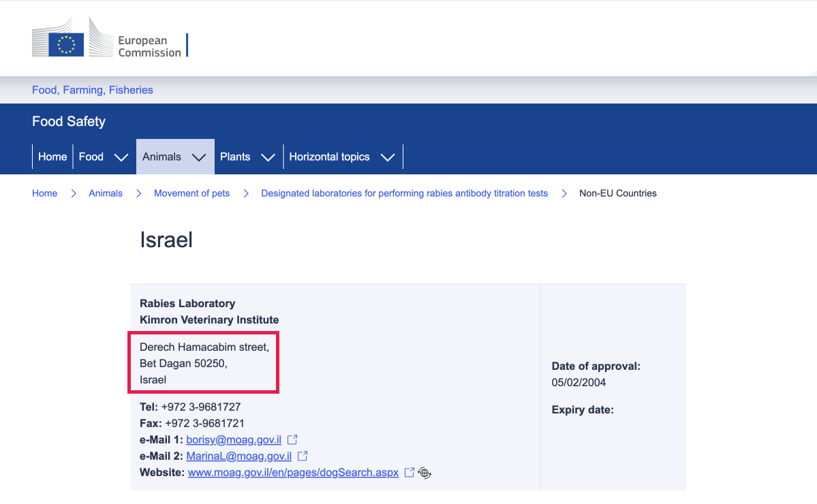Click the European Commission logo

click(x=110, y=37)
